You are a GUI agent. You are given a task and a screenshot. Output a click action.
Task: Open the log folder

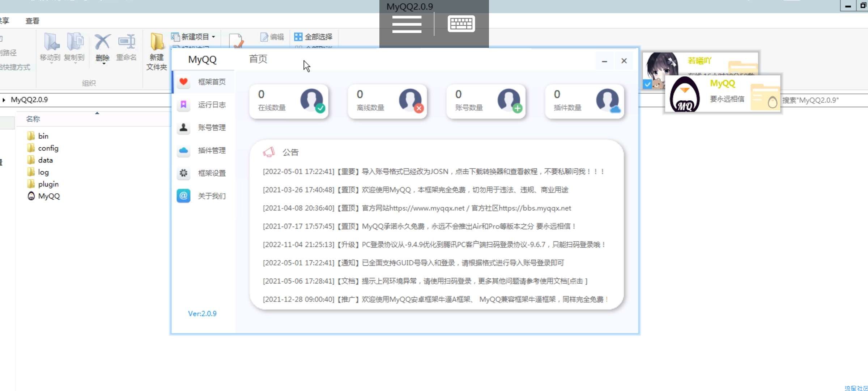pos(38,172)
